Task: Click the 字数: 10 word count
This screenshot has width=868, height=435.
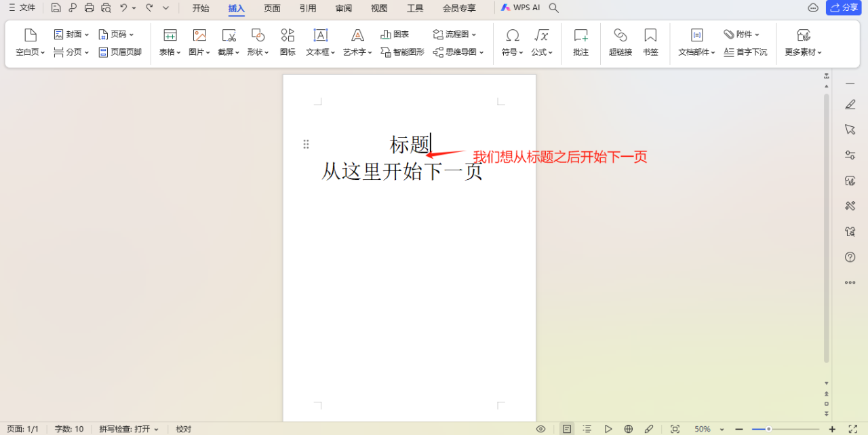Action: [69, 429]
